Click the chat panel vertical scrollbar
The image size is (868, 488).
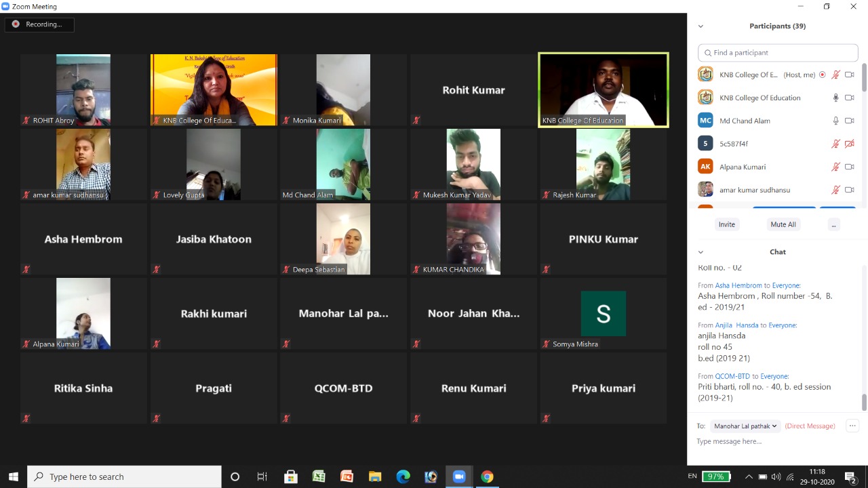click(864, 401)
